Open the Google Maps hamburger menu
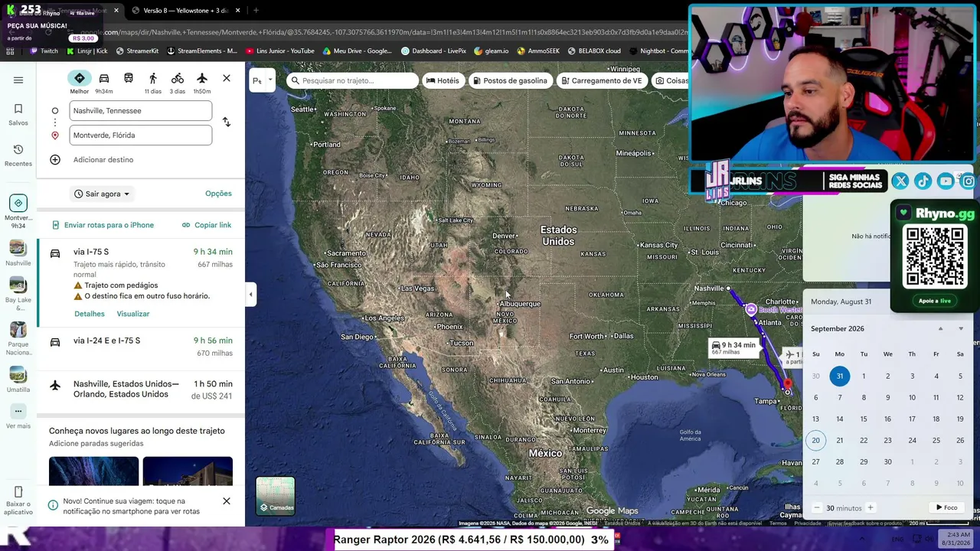 [x=18, y=80]
